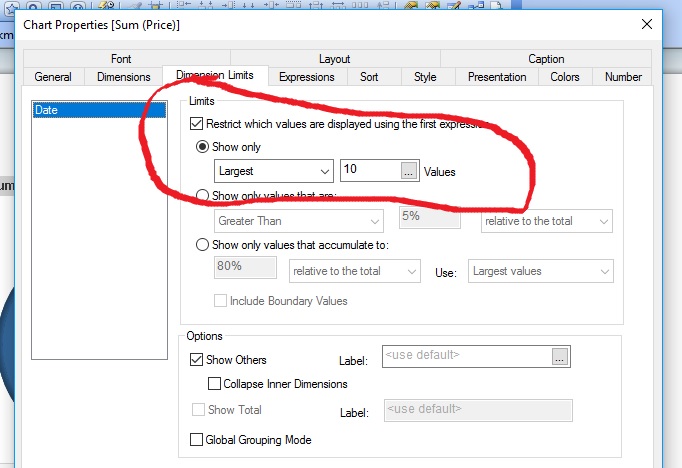Open the Sort tab
The image size is (682, 468).
click(369, 77)
